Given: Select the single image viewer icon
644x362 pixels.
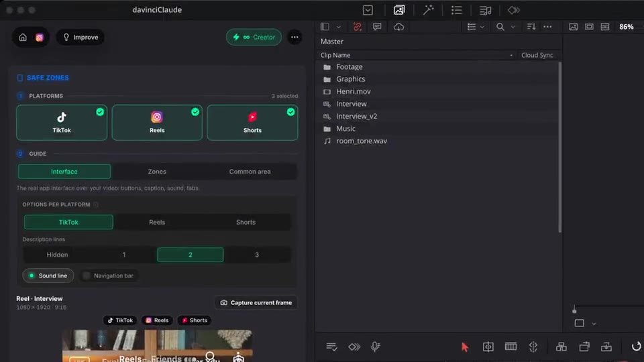Looking at the screenshot, I should pos(574,27).
